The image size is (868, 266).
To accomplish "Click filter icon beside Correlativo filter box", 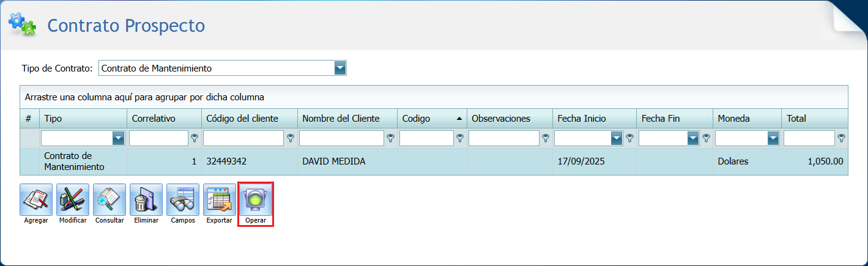I will 195,139.
